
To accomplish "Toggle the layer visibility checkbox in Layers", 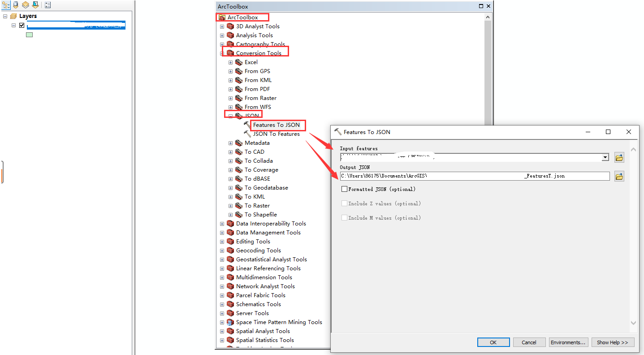I will (x=22, y=25).
